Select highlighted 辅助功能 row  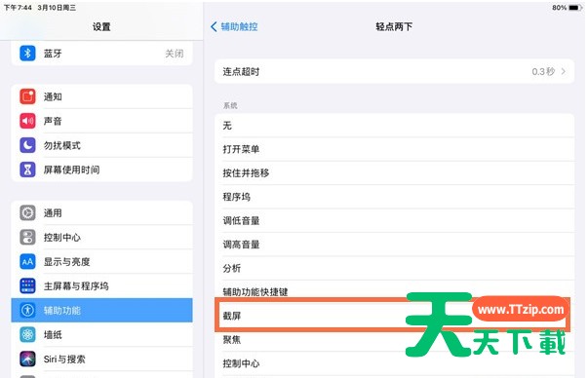(x=101, y=310)
